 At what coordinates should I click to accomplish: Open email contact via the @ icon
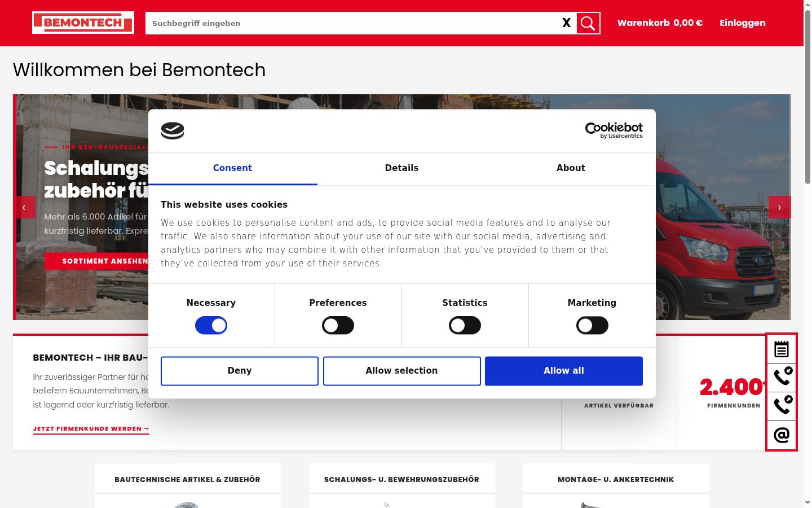[782, 435]
